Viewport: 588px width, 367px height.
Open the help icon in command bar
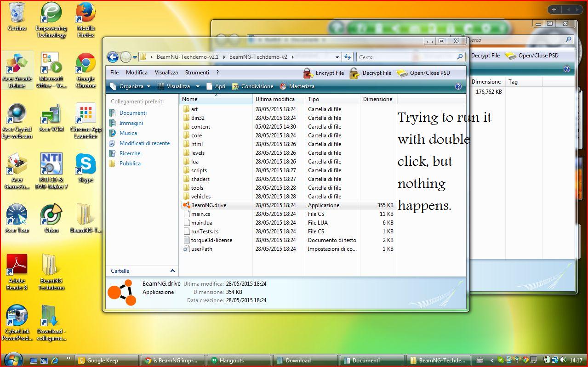(x=458, y=86)
